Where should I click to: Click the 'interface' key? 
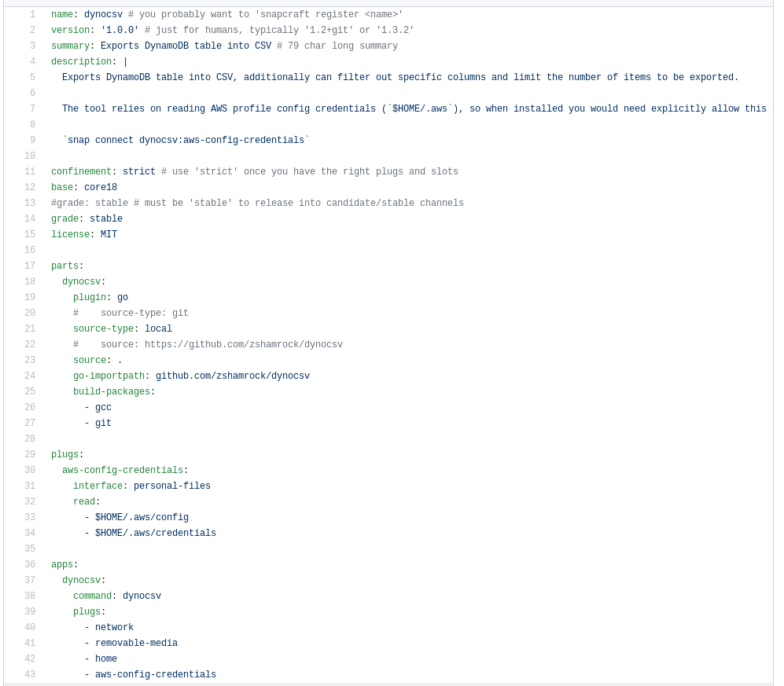point(98,486)
